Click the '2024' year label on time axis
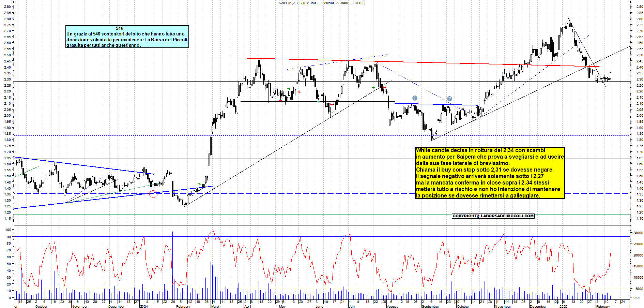Screen dimensions: 644x308 tap(144, 306)
